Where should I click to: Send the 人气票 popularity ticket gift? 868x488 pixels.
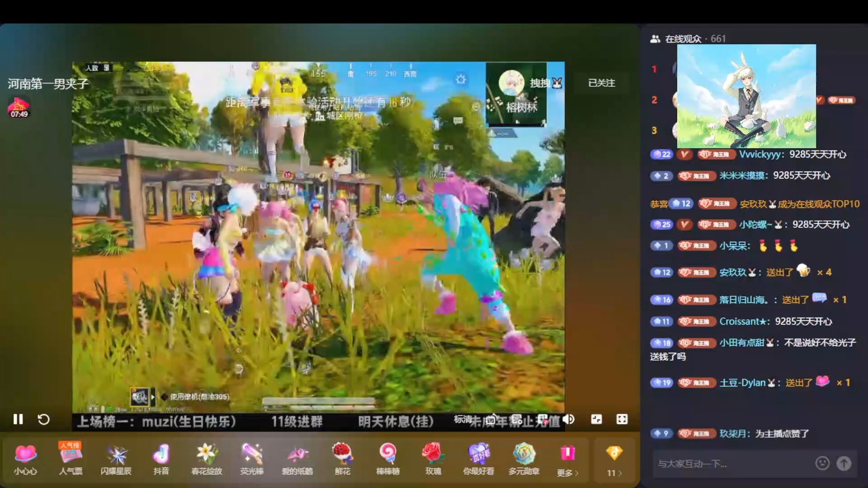pos(71,459)
